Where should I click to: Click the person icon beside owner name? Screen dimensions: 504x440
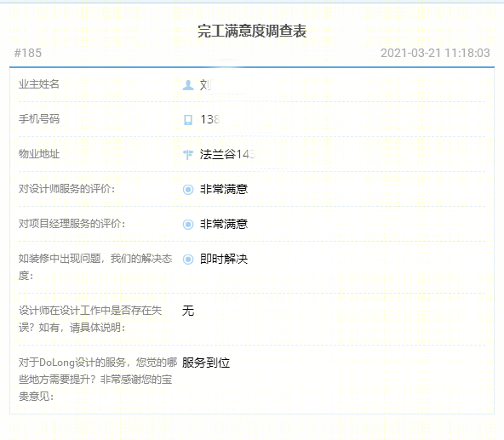188,85
